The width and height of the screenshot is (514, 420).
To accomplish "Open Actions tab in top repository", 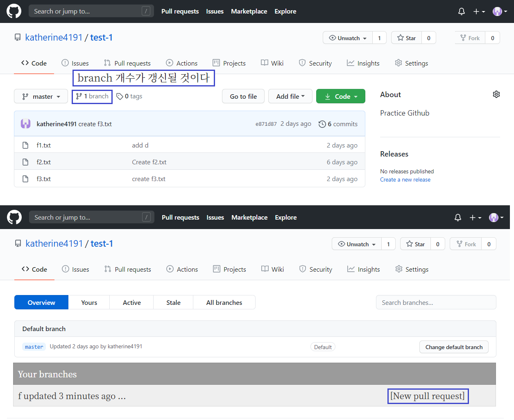I will coord(182,63).
